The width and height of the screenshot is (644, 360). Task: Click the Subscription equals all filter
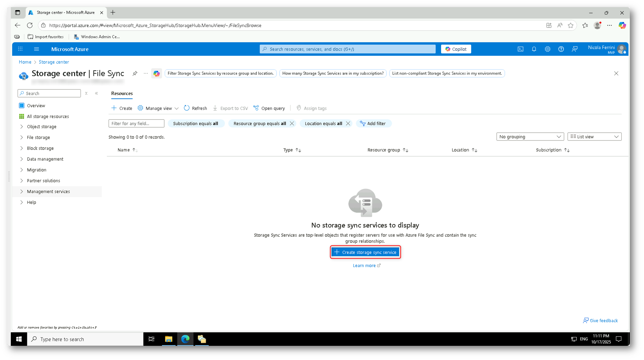(196, 123)
